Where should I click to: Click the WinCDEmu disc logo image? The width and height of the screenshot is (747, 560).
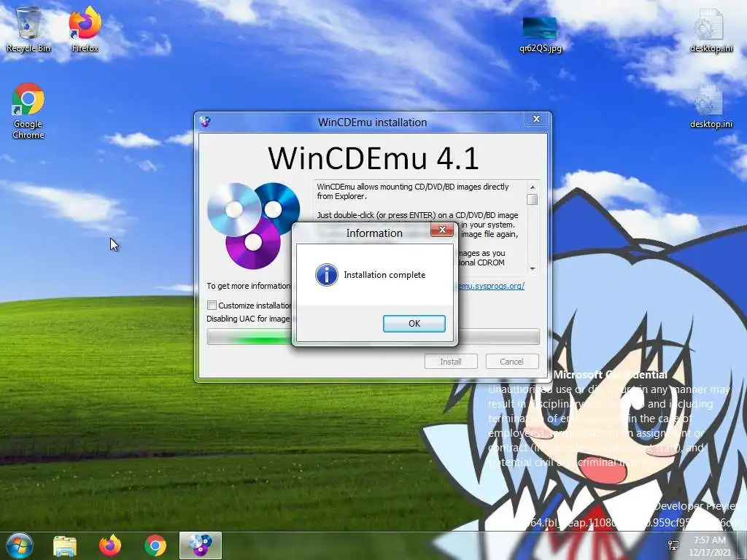(x=253, y=225)
